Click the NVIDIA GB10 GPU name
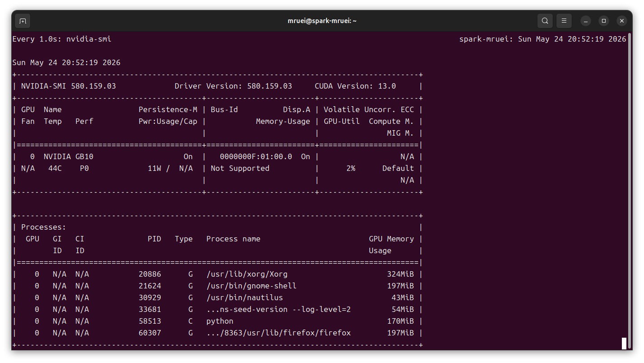 pos(68,156)
